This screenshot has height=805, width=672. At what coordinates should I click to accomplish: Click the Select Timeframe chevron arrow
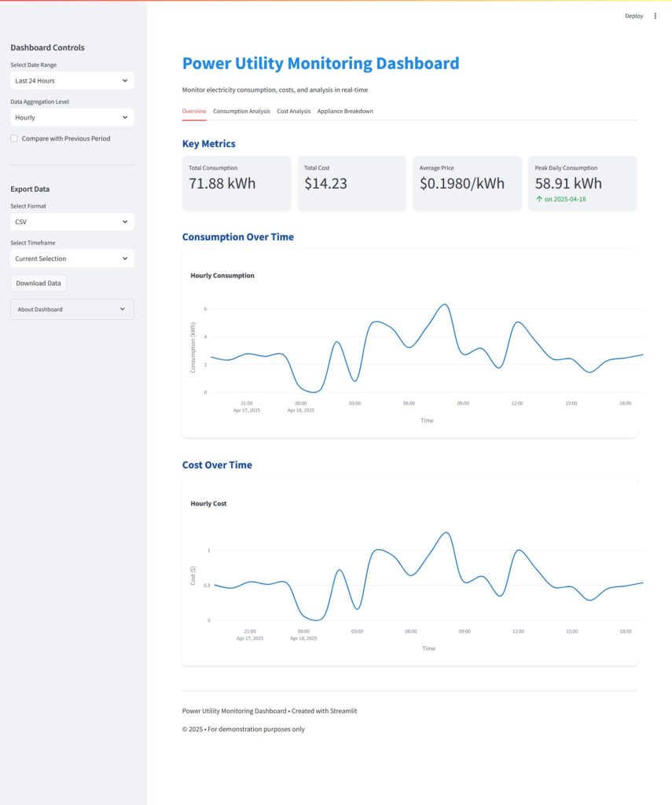pos(125,259)
